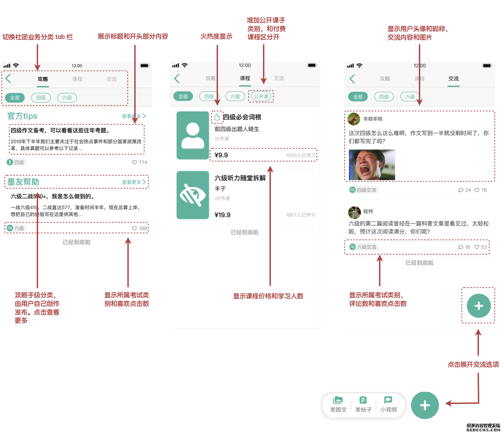The height and width of the screenshot is (435, 504).
Task: Tap the back arrow on the 攻略 screen
Action: coord(8,79)
